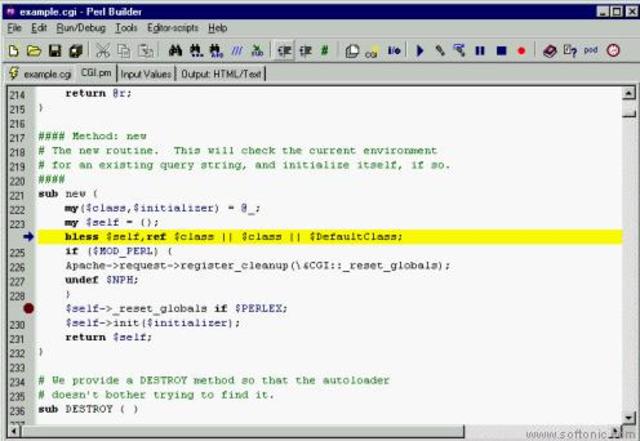Open the Help menu

pyautogui.click(x=218, y=28)
